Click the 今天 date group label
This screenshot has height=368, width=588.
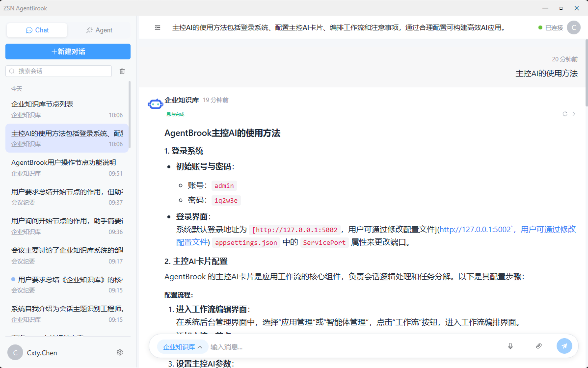(17, 89)
